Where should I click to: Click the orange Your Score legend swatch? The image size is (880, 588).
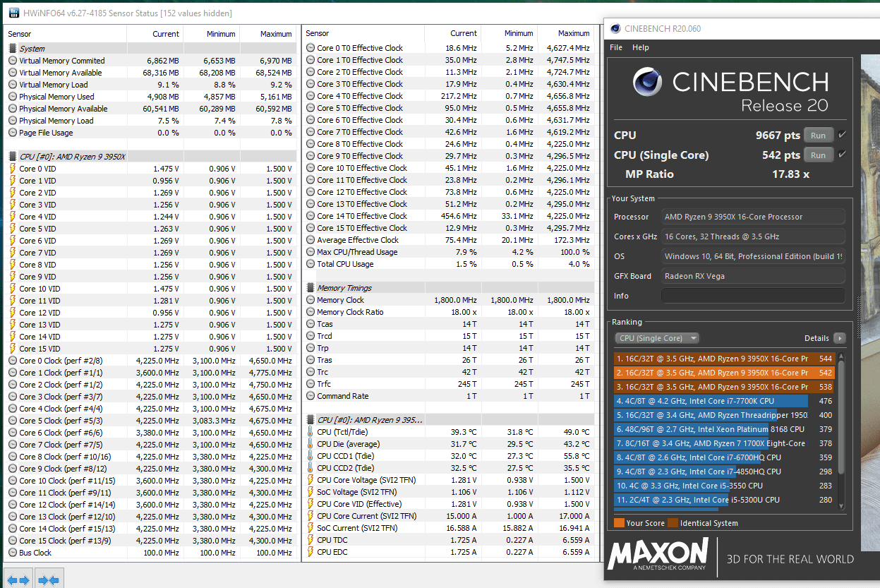click(x=619, y=523)
